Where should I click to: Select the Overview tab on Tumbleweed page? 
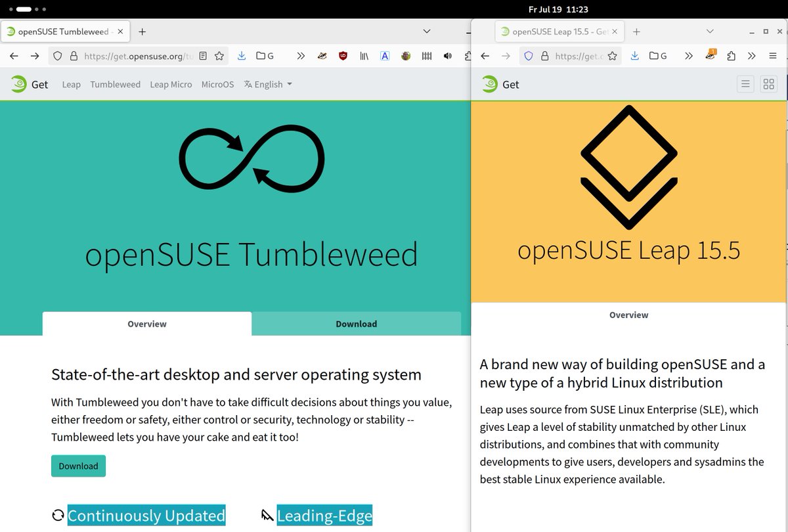pos(147,324)
